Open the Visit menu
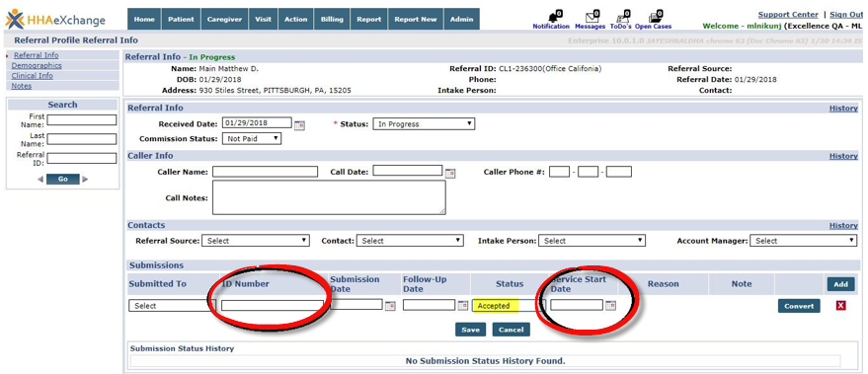 (263, 19)
